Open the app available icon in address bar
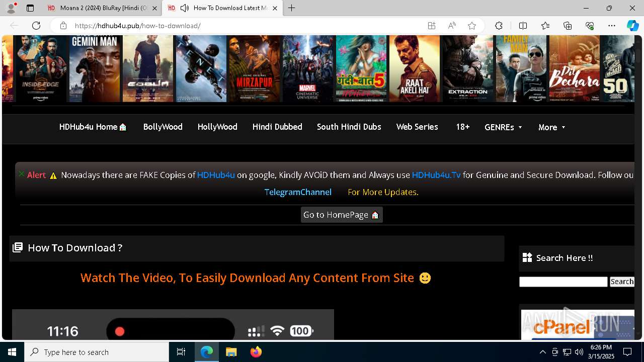Viewport: 644px width, 362px height. click(x=432, y=26)
